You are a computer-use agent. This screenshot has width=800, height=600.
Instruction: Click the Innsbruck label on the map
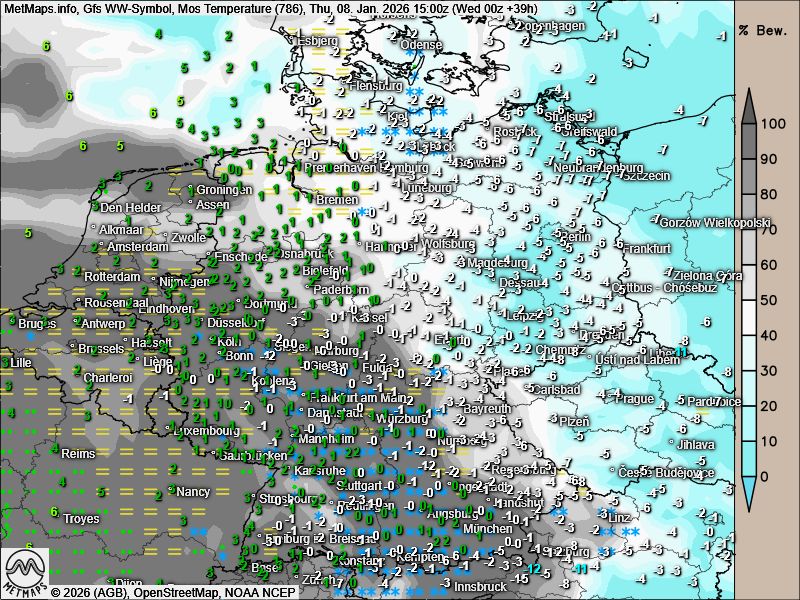coord(486,583)
